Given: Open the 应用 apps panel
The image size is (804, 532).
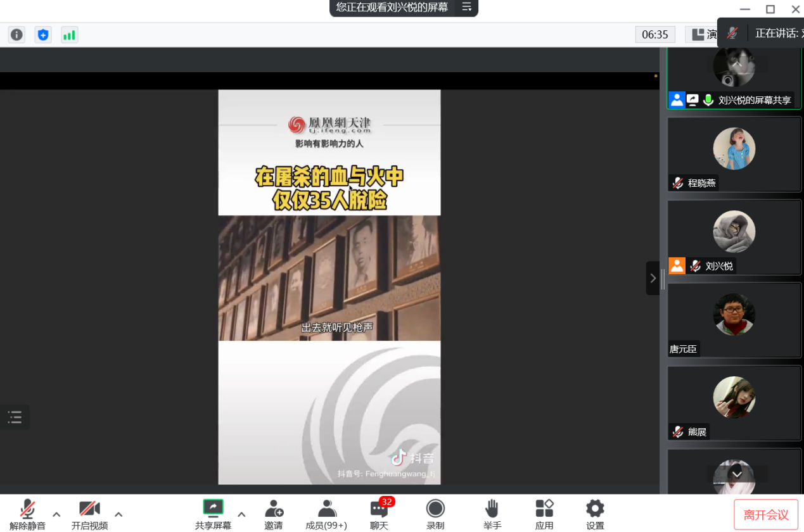Looking at the screenshot, I should tap(544, 514).
